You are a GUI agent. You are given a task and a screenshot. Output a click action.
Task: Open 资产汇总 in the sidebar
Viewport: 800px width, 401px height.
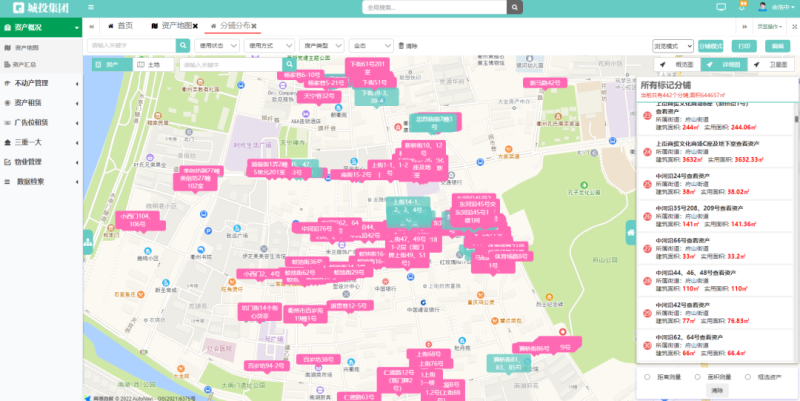point(27,64)
